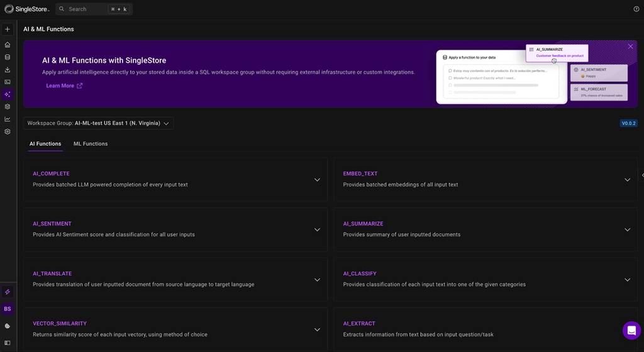Open the database icon in sidebar
The image size is (644, 352).
[8, 57]
